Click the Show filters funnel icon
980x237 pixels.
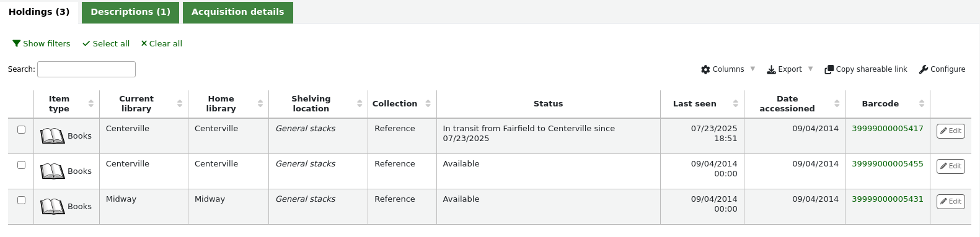coord(17,43)
